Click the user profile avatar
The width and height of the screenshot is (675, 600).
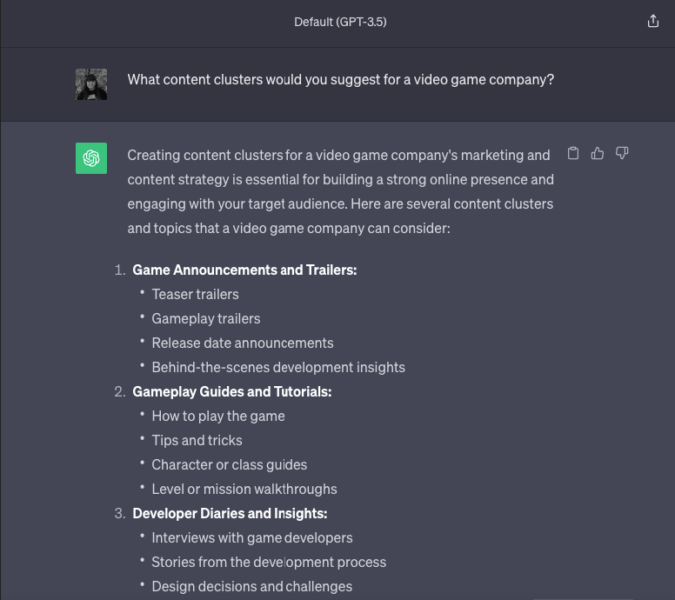(91, 83)
